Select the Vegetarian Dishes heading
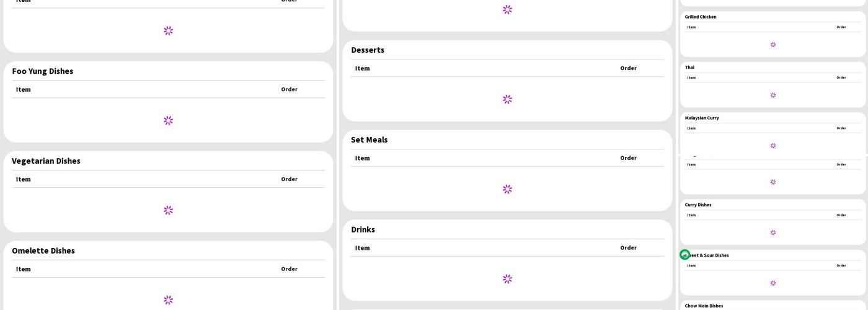868x310 pixels. 46,161
